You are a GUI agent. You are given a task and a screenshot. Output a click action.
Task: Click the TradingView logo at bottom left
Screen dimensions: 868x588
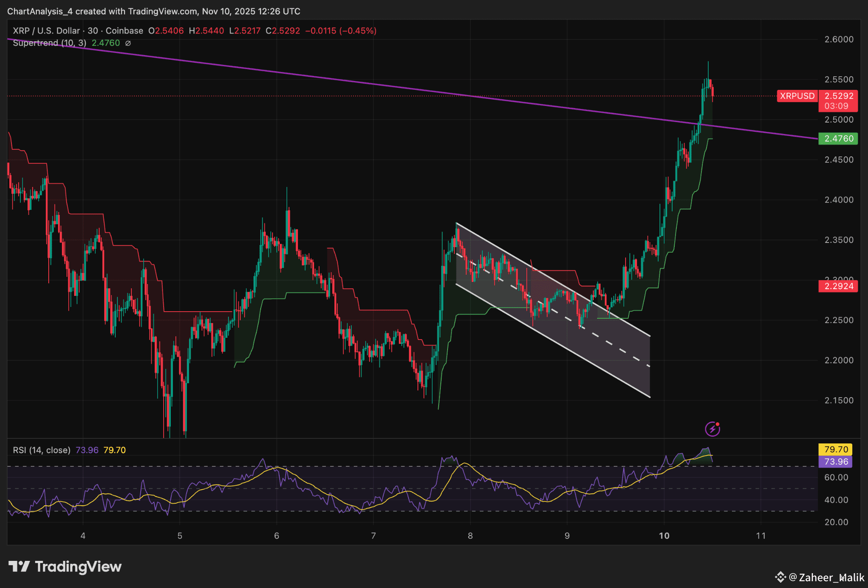65,566
